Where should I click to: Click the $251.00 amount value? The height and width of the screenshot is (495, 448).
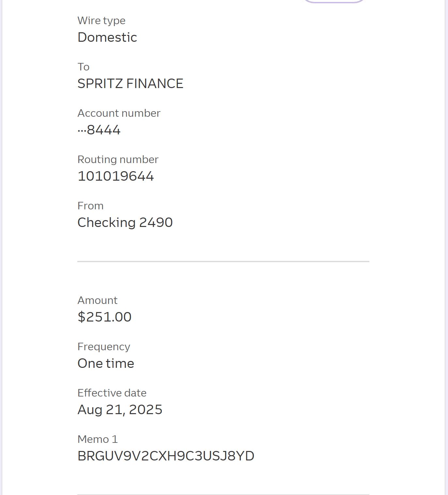pyautogui.click(x=104, y=317)
